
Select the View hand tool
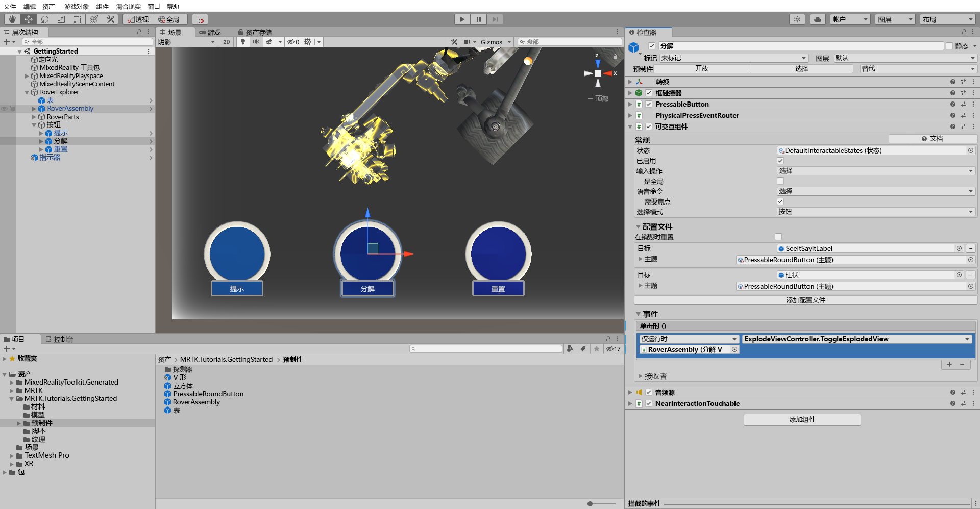pyautogui.click(x=11, y=19)
